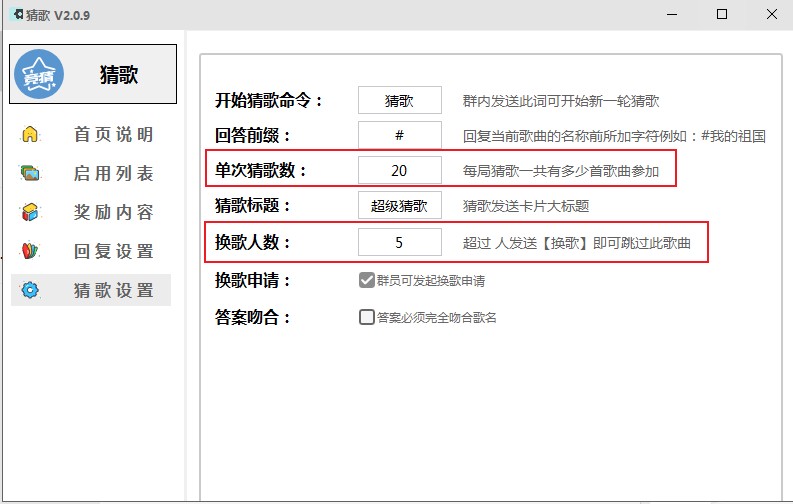Viewport: 793px width, 504px height.
Task: Click the 回答前缀 field containing #
Action: [x=400, y=135]
